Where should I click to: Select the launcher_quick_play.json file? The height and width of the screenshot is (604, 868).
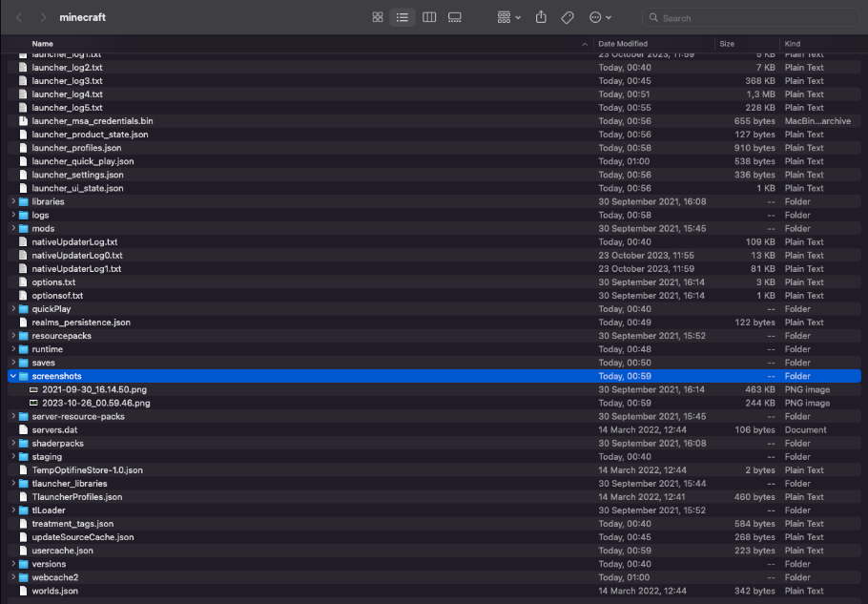pyautogui.click(x=434, y=161)
